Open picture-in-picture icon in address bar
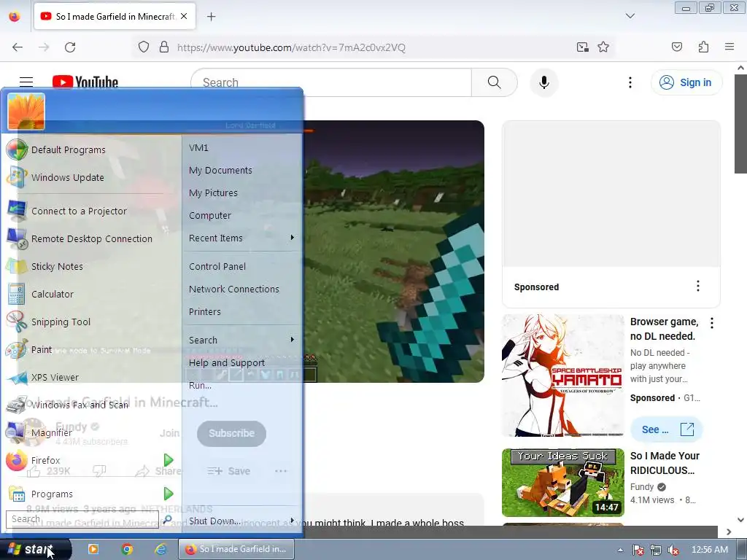The width and height of the screenshot is (747, 560). tap(582, 47)
